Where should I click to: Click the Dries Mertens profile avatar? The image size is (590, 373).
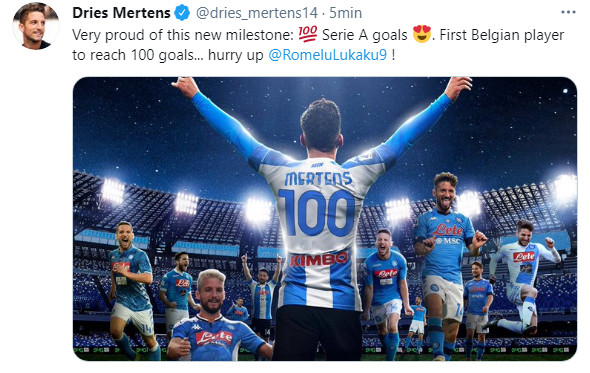click(x=35, y=26)
